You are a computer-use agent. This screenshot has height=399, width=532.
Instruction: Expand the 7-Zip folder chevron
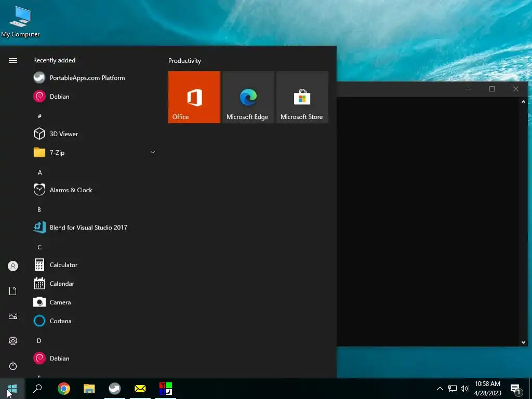coord(153,152)
